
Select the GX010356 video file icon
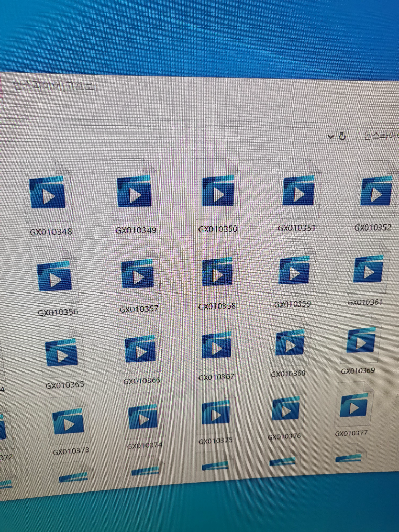55,276
